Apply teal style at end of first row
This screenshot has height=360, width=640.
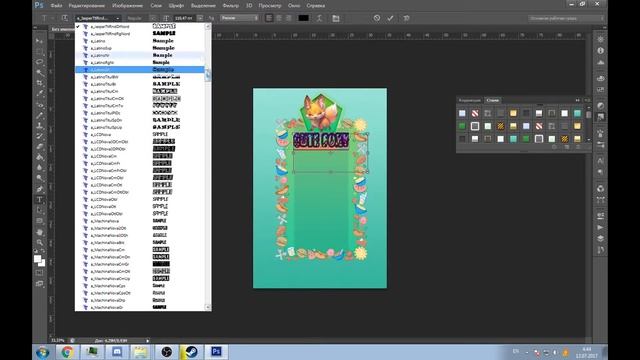pos(577,113)
